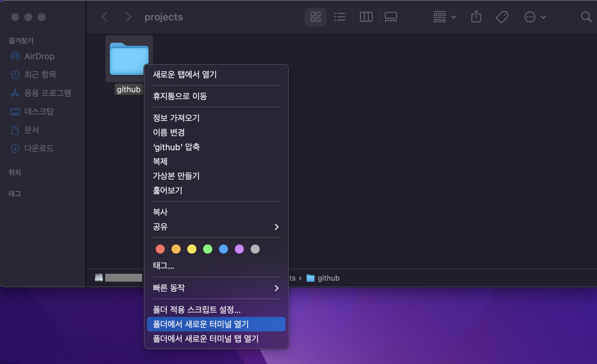
Task: Switch Finder to icon view
Action: 315,17
